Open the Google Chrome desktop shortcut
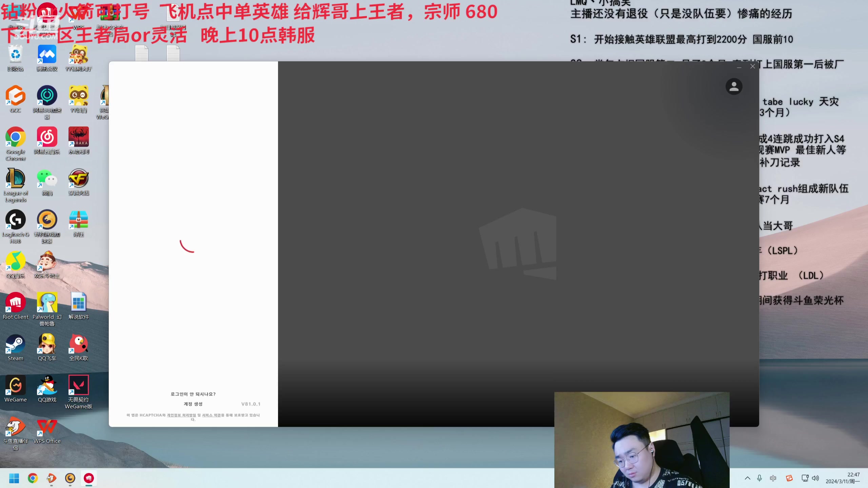Screen dimensions: 868x488 (x=16, y=144)
